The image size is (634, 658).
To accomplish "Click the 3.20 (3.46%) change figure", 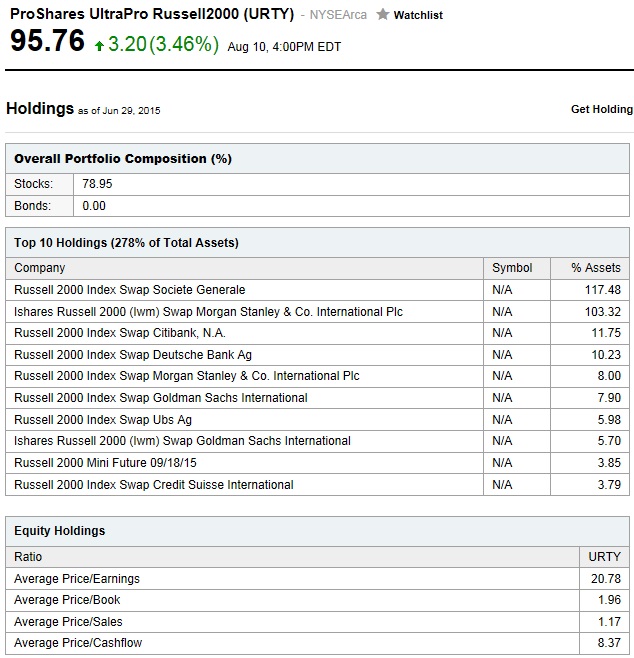I will click(x=164, y=44).
